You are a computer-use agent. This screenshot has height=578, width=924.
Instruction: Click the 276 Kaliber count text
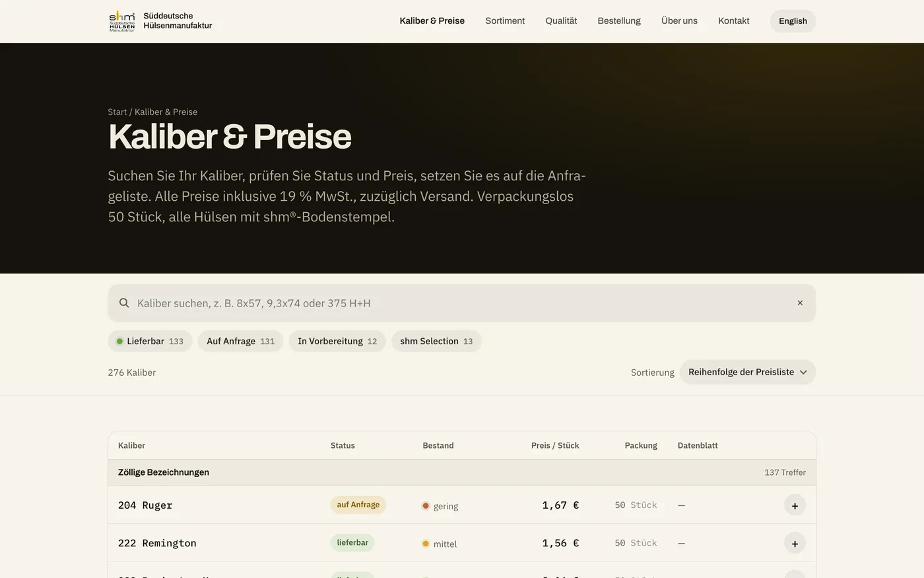(x=132, y=373)
